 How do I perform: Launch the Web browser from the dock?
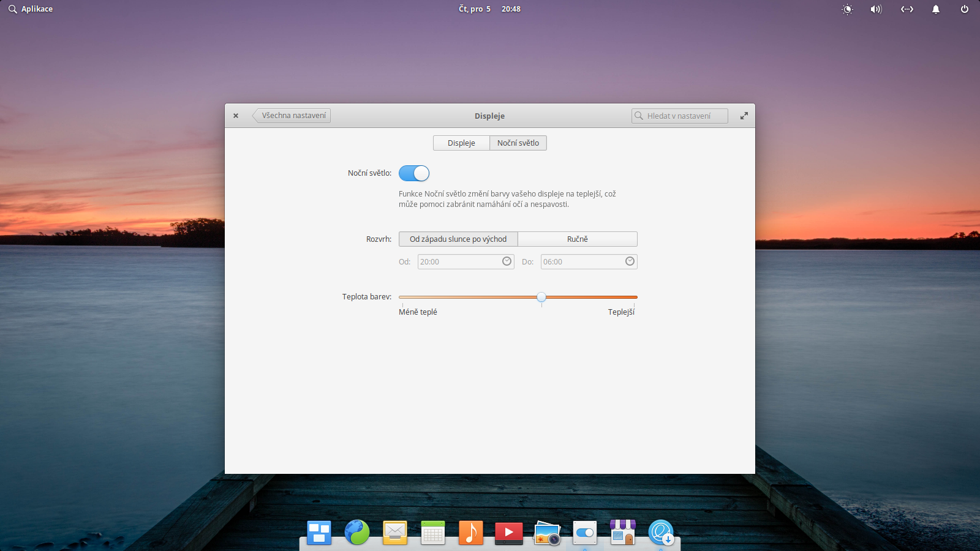357,533
